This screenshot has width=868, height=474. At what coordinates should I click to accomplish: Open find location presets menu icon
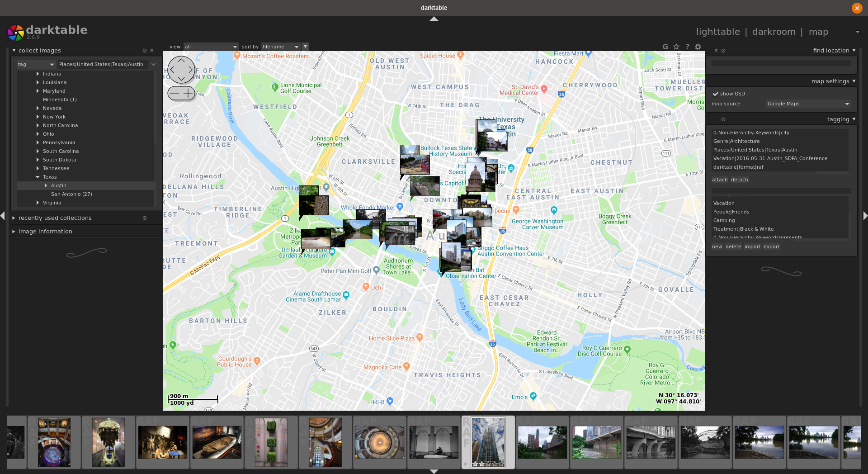pyautogui.click(x=716, y=51)
